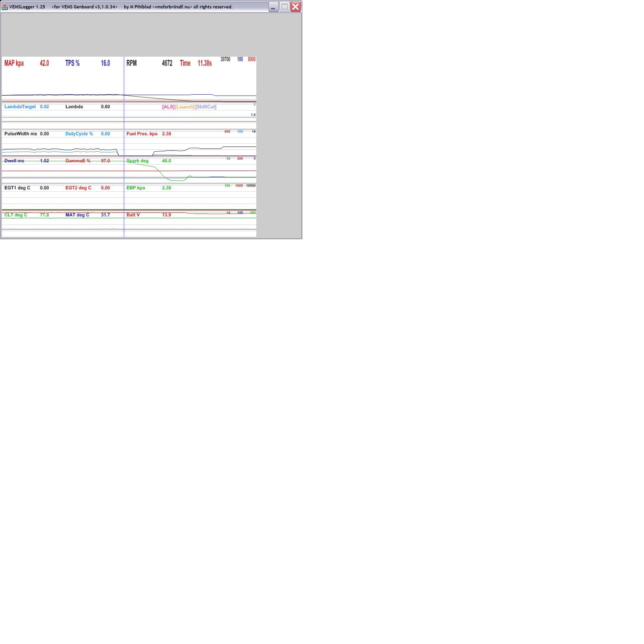Click the MAT value 31.7
Screen dimensions: 644x644
105,215
